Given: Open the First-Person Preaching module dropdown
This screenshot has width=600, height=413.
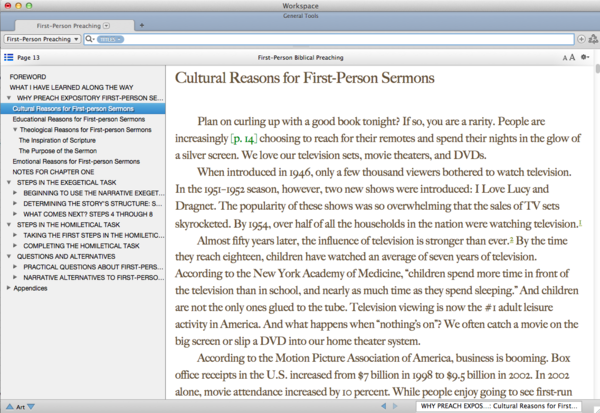Looking at the screenshot, I should (x=42, y=39).
